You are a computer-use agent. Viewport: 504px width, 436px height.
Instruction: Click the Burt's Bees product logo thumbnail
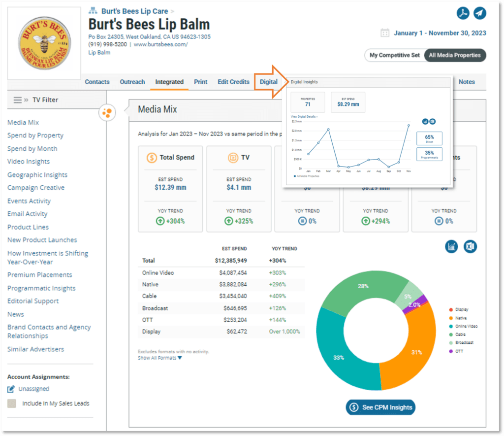pos(44,43)
